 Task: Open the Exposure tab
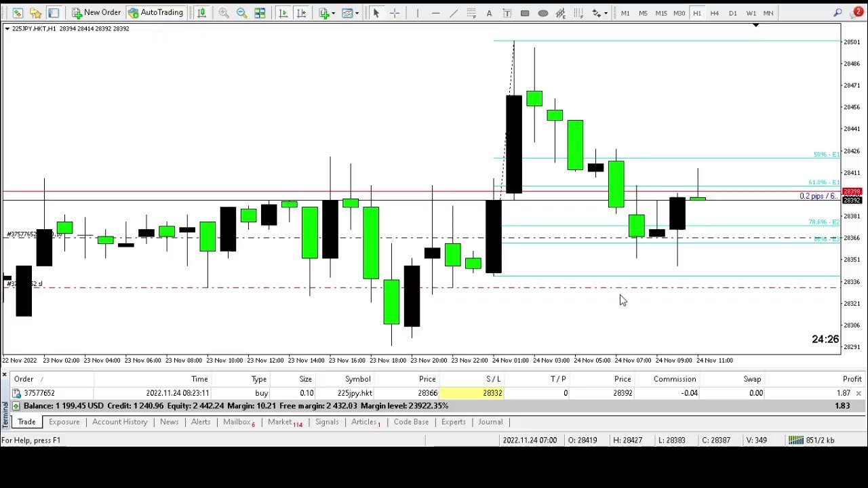(x=64, y=422)
